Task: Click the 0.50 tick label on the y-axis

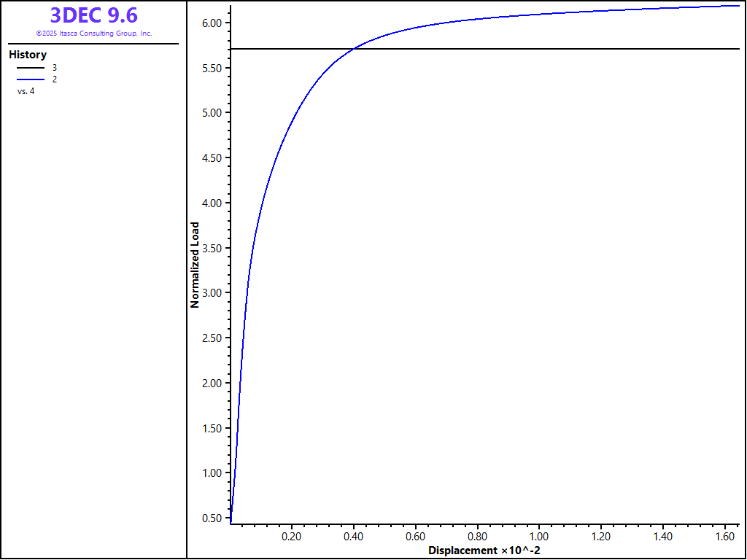Action: coord(212,518)
